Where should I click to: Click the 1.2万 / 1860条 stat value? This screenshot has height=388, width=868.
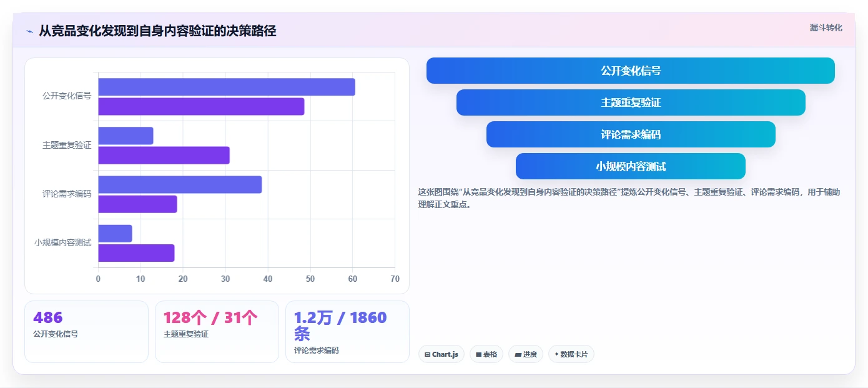pyautogui.click(x=340, y=326)
